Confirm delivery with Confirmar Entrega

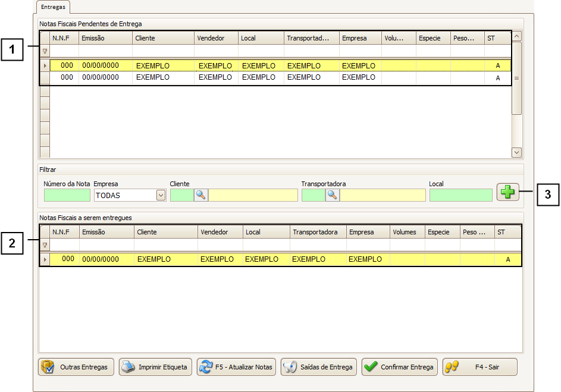(400, 367)
